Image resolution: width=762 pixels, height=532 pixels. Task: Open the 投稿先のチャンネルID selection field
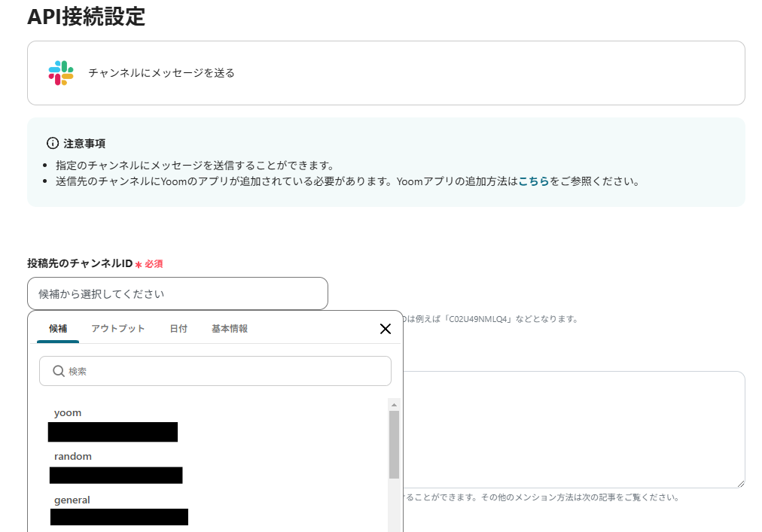click(x=177, y=293)
